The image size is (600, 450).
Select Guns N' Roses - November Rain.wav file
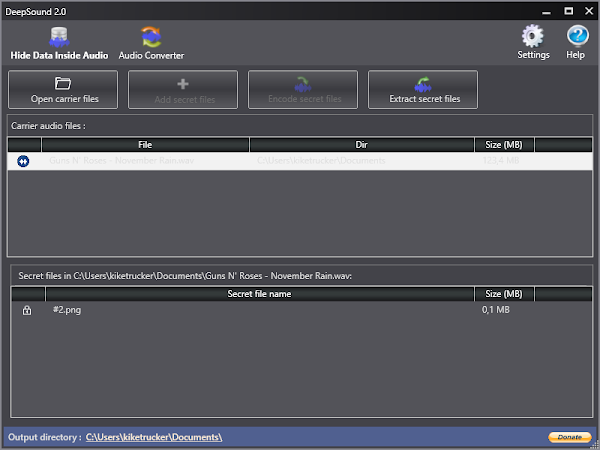[x=122, y=161]
